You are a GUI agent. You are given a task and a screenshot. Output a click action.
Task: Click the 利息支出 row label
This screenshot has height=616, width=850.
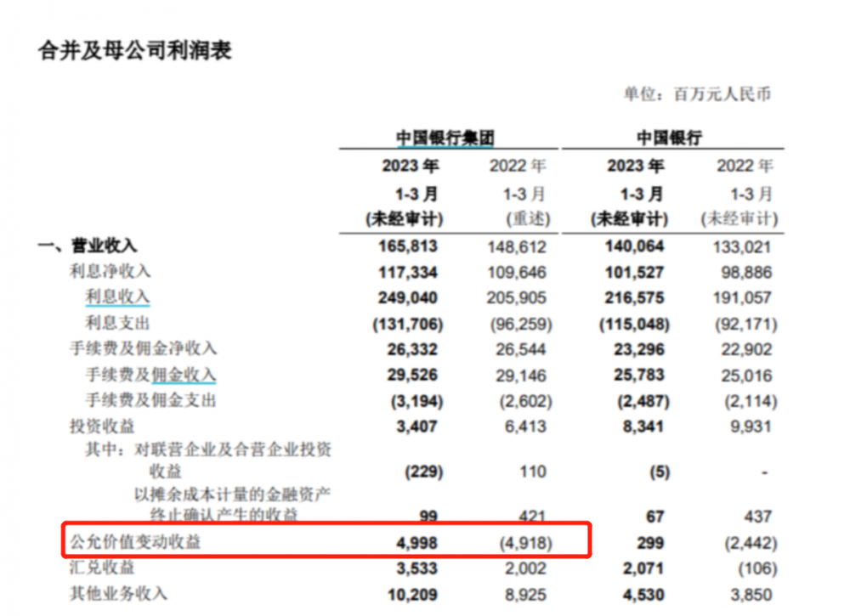coord(117,323)
